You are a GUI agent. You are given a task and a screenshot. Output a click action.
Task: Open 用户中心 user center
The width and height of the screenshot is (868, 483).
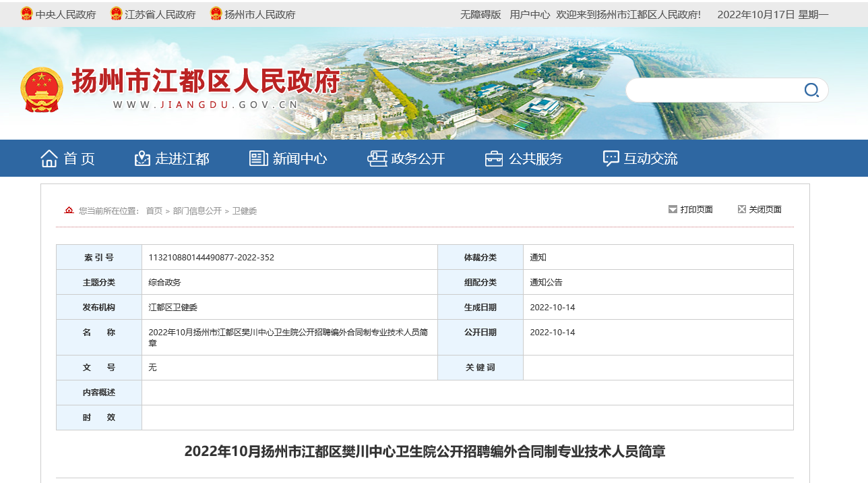click(x=530, y=14)
